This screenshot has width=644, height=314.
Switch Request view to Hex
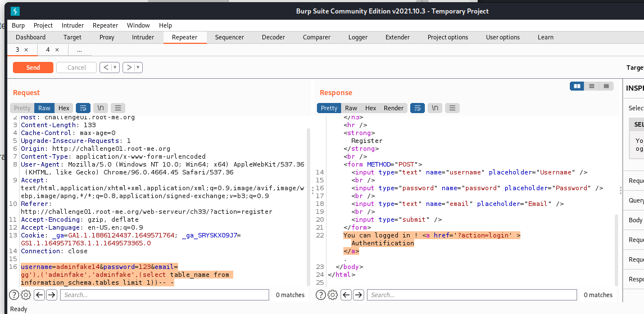(64, 108)
